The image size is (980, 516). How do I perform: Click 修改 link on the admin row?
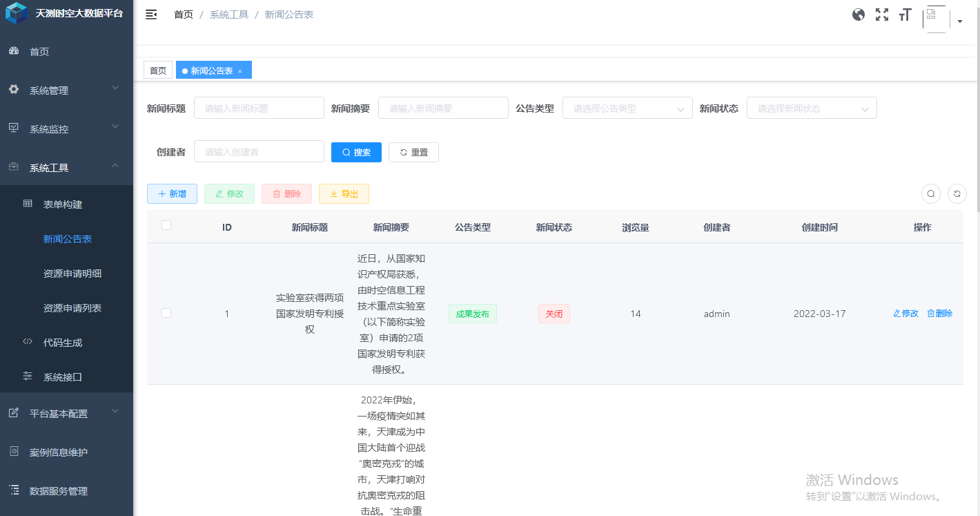pos(905,313)
